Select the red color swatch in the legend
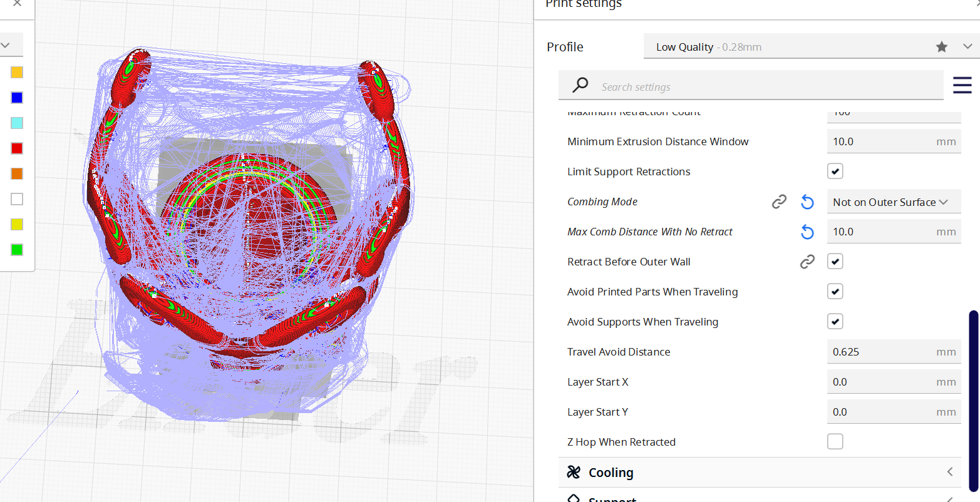This screenshot has height=502, width=980. click(16, 148)
